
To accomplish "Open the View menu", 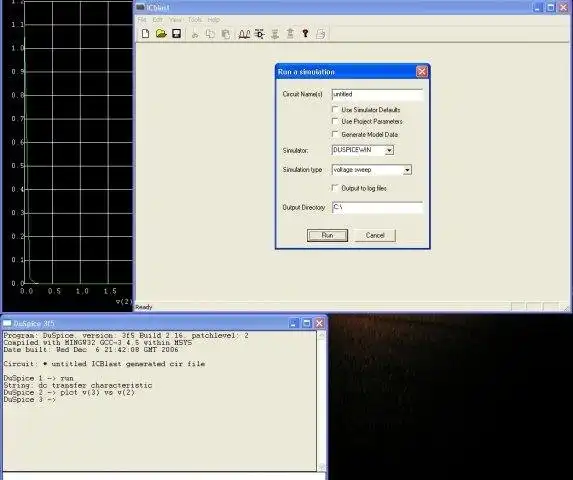I will point(175,20).
